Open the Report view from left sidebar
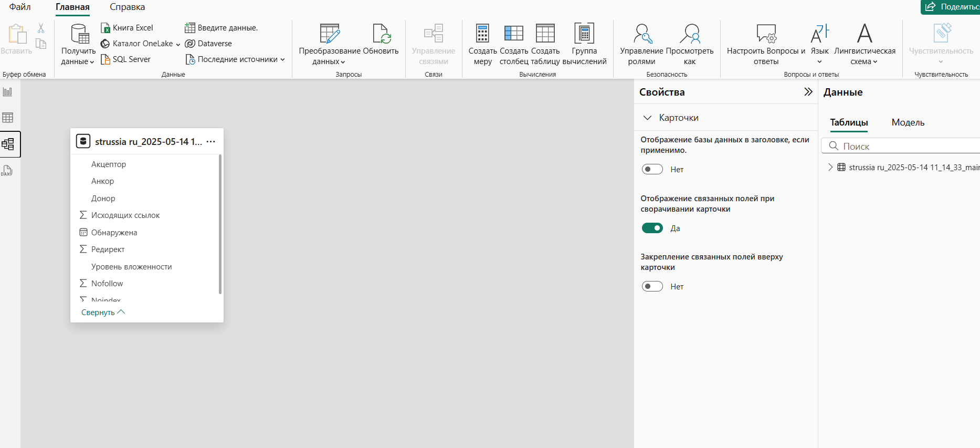Viewport: 980px width, 448px height. 8,92
